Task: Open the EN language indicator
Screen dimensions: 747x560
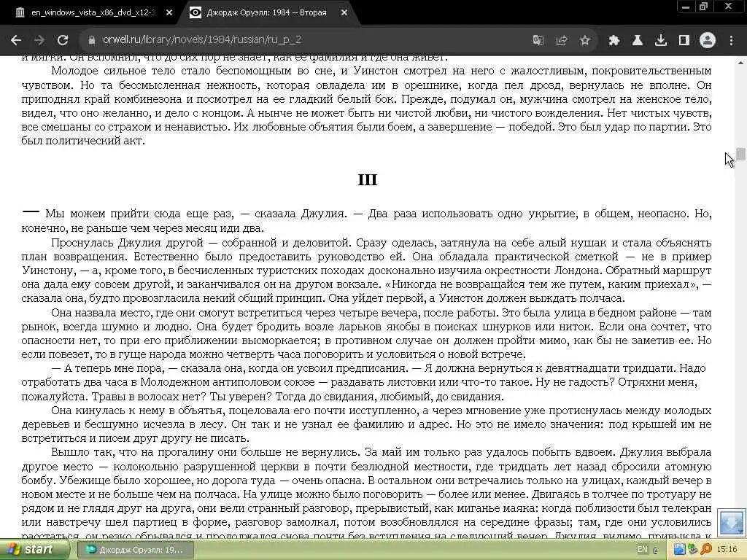Action: coord(643,550)
